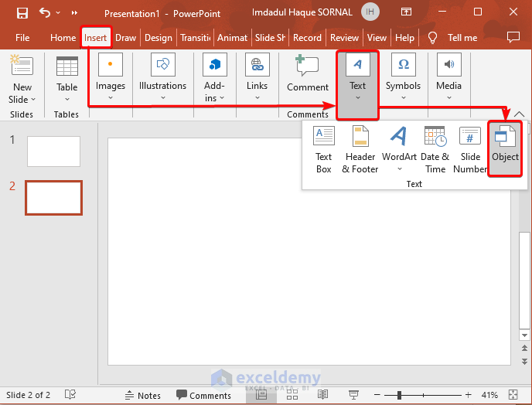532x405 pixels.
Task: Switch to Slide Sorter view
Action: click(292, 394)
